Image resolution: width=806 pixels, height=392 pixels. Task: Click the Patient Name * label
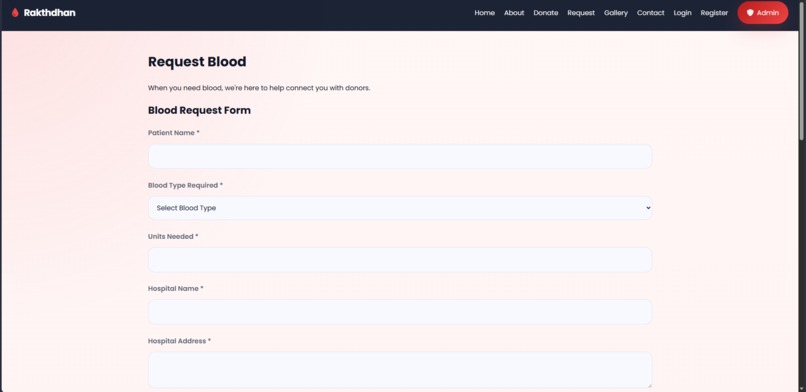coord(174,133)
